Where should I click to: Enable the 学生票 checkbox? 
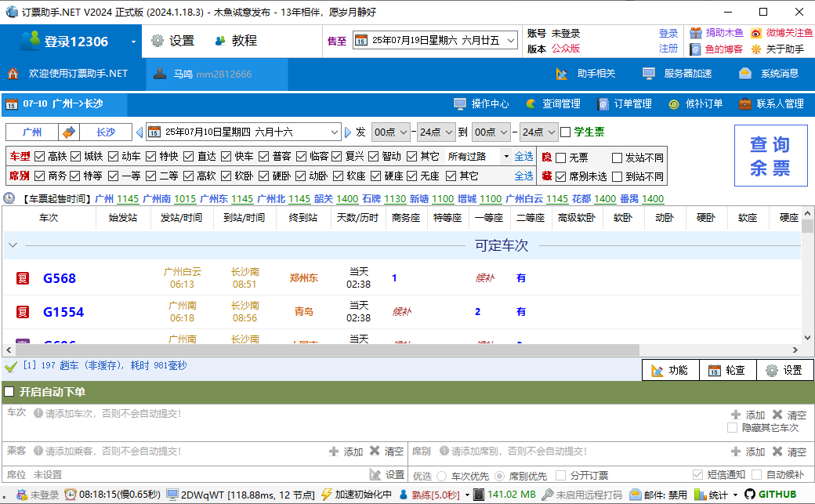click(x=566, y=132)
